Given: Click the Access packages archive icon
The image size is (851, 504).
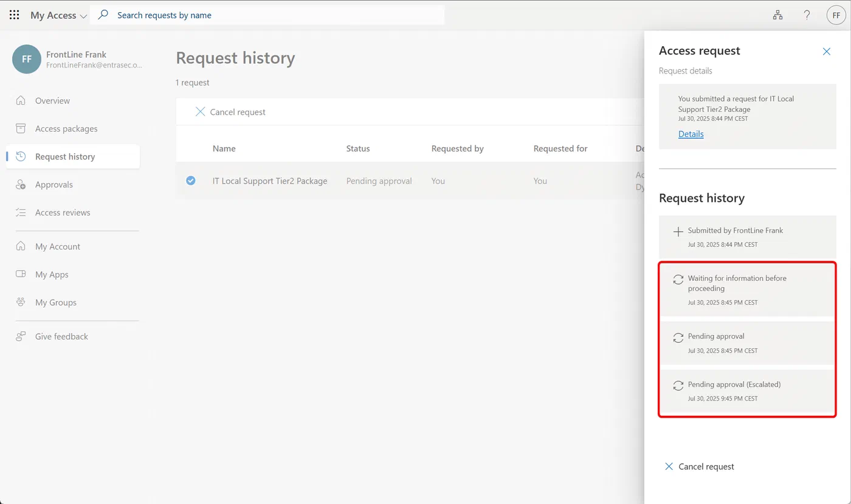Looking at the screenshot, I should point(21,128).
